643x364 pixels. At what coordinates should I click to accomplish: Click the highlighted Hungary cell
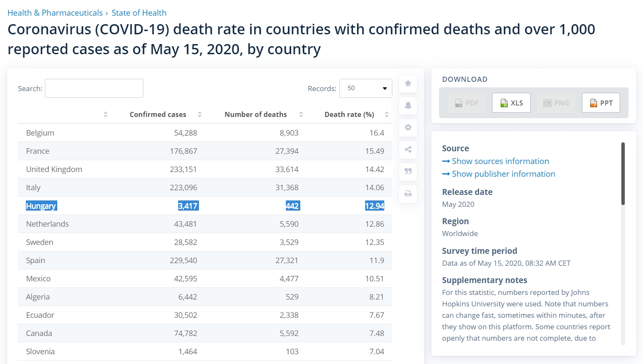41,206
